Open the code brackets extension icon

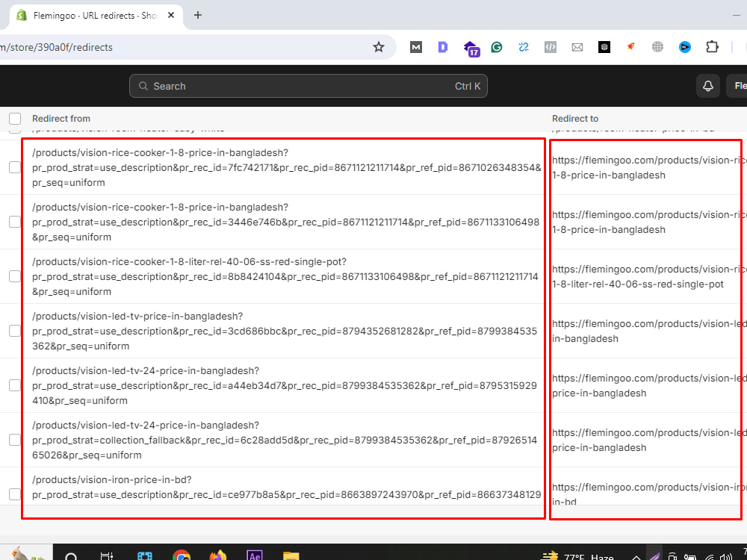click(551, 46)
